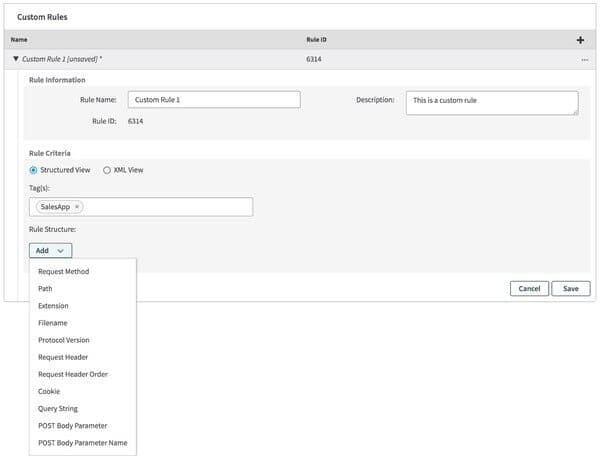
Task: Click the plus icon to add rule
Action: [x=580, y=40]
